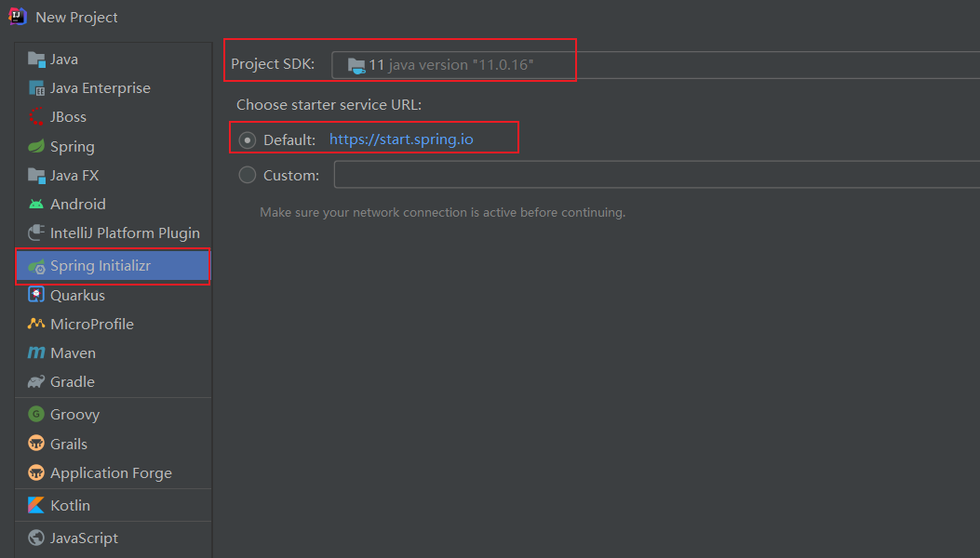
Task: Click the JavaScript globe icon
Action: 36,538
